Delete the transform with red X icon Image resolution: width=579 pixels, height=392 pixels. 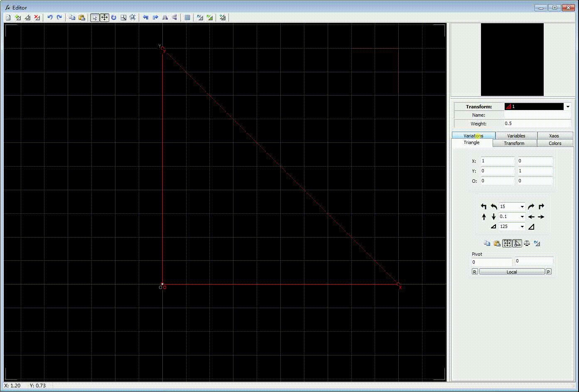pyautogui.click(x=37, y=17)
